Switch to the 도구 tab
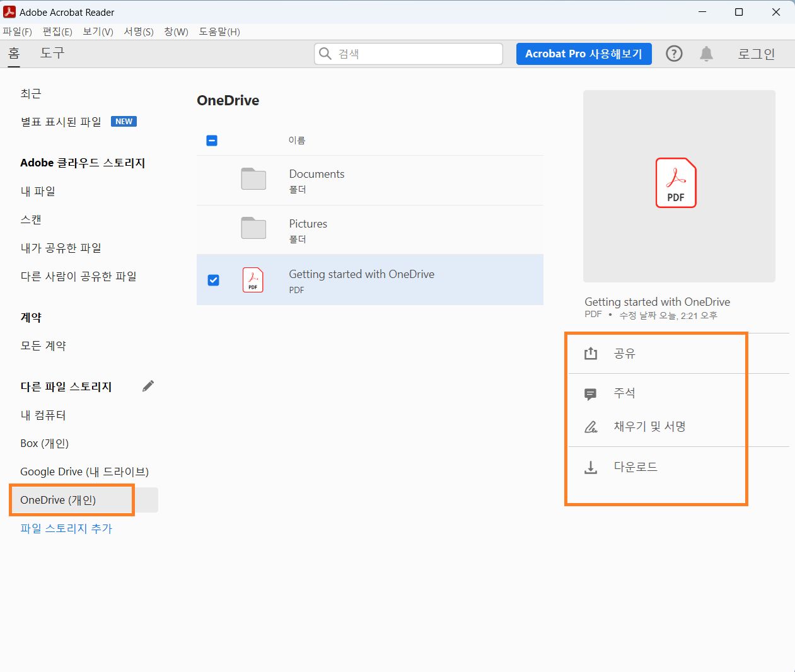 pyautogui.click(x=52, y=53)
